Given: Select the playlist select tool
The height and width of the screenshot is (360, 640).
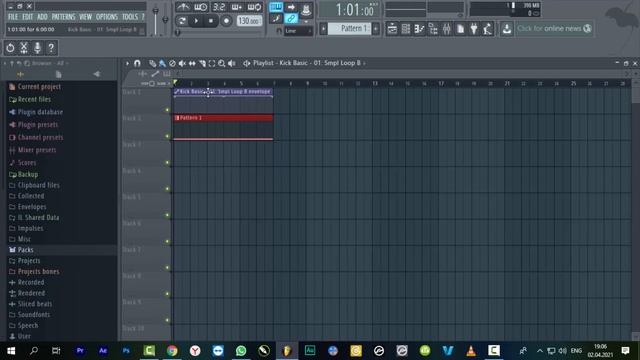Looking at the screenshot, I should point(212,63).
